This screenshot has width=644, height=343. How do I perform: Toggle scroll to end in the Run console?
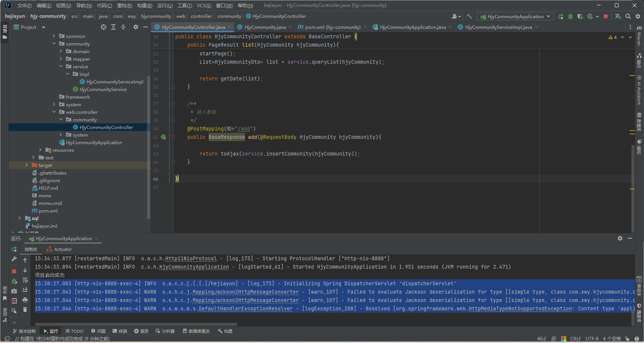(25, 290)
